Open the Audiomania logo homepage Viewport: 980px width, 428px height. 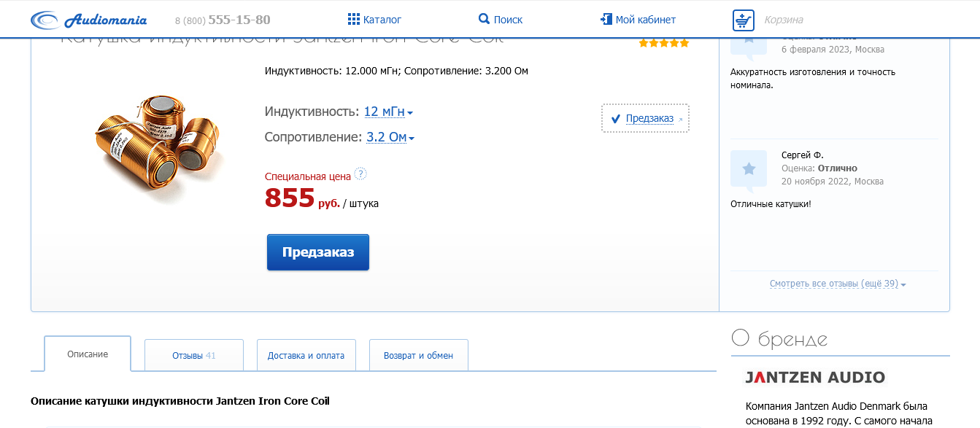tap(88, 20)
